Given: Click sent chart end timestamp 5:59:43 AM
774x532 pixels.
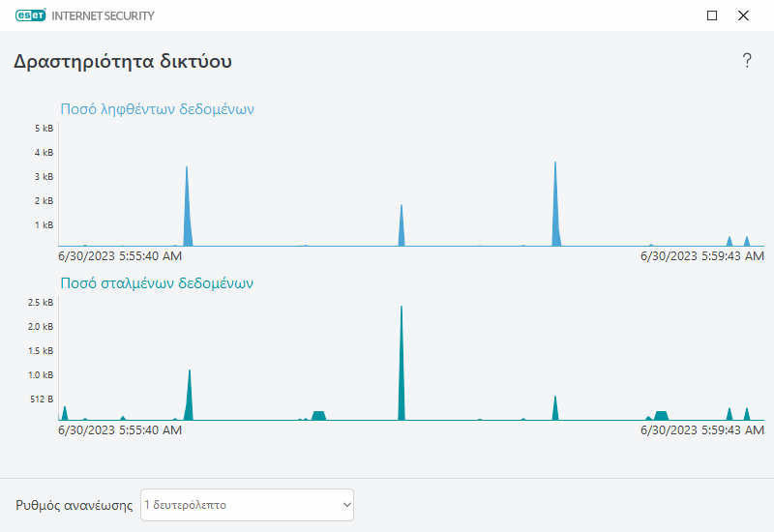Looking at the screenshot, I should pyautogui.click(x=703, y=430).
